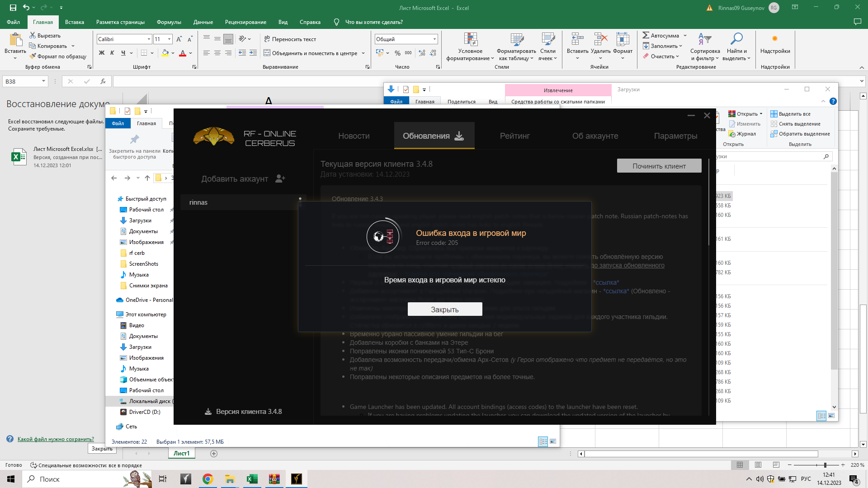Click percent style button in Excel
The image size is (868, 488).
pyautogui.click(x=397, y=53)
